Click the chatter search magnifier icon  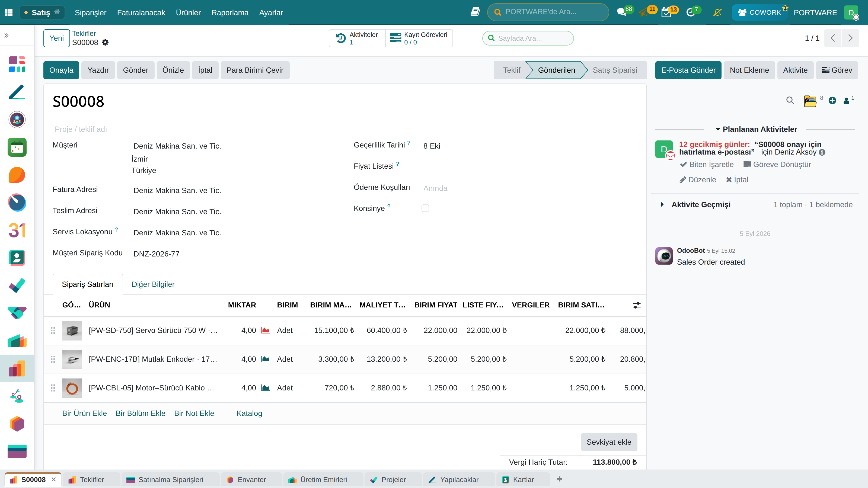(x=790, y=100)
